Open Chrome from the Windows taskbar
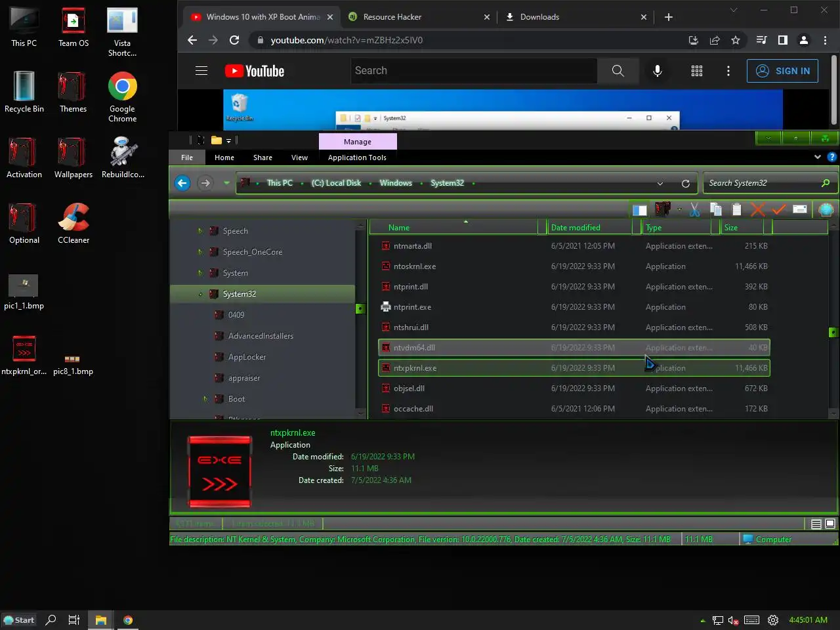 pos(128,620)
